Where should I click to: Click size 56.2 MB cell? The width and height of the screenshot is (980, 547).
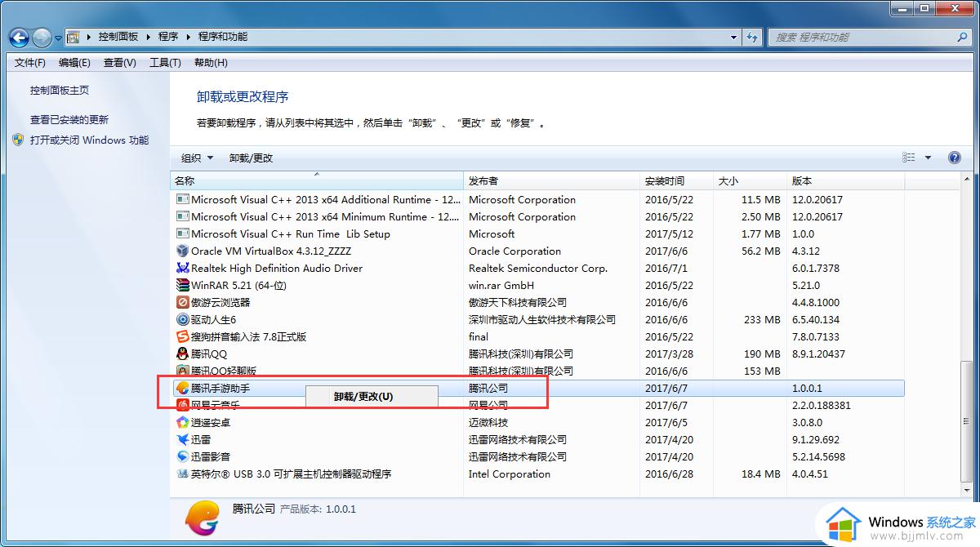point(761,251)
